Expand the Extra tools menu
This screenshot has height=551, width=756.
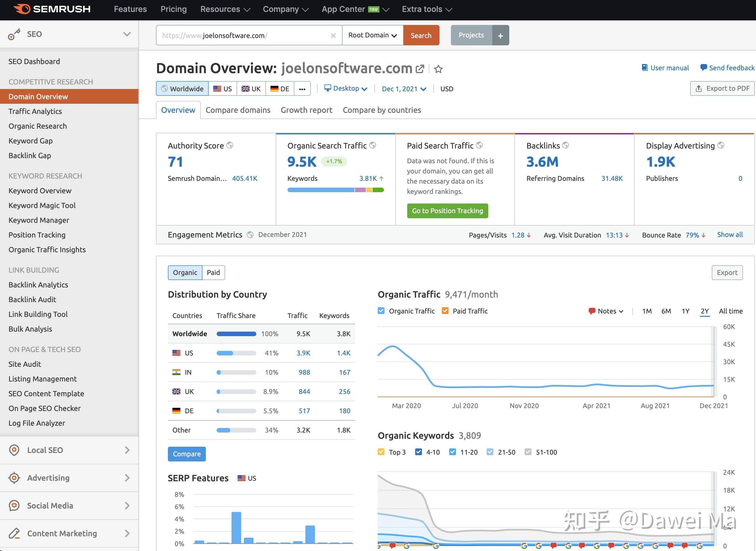pos(427,9)
